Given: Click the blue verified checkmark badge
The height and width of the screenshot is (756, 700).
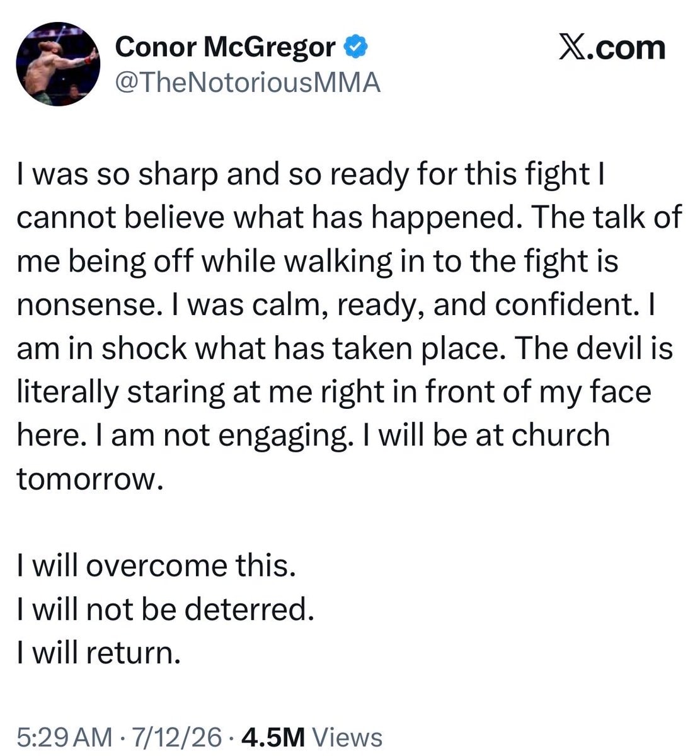Looking at the screenshot, I should click(x=355, y=47).
